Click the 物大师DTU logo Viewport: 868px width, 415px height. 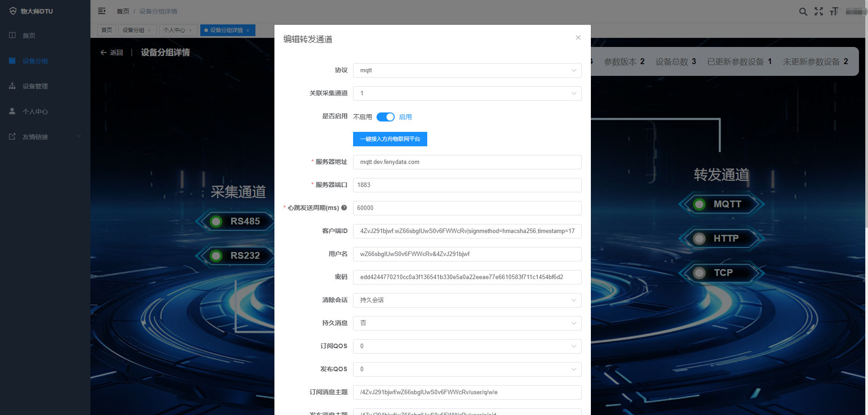32,11
